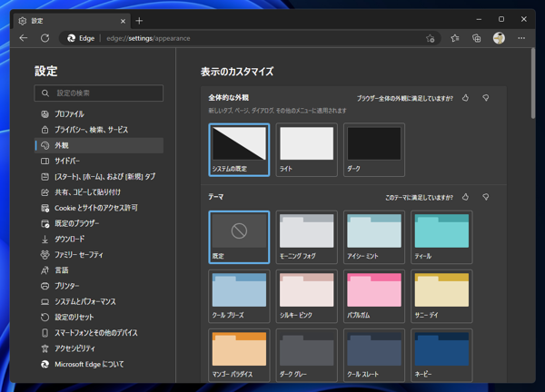
Task: Open [スタート]、[ホーム]、および [新規] タブ section
Action: coord(99,176)
